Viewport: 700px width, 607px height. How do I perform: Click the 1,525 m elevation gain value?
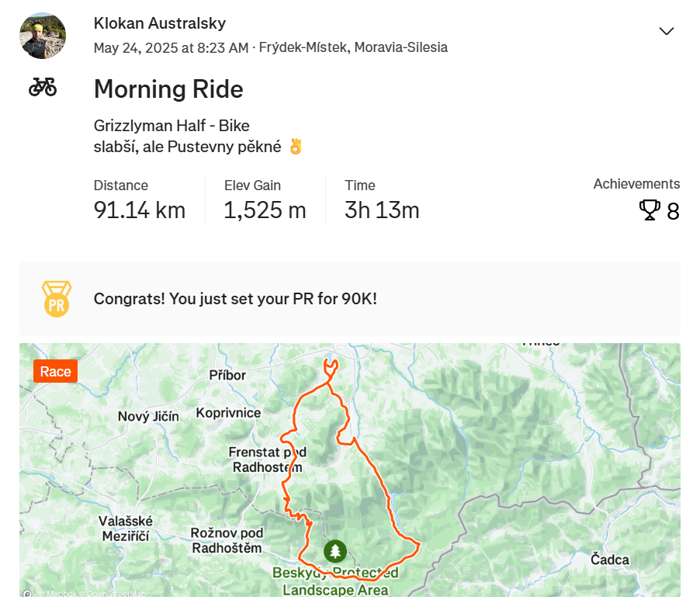265,210
